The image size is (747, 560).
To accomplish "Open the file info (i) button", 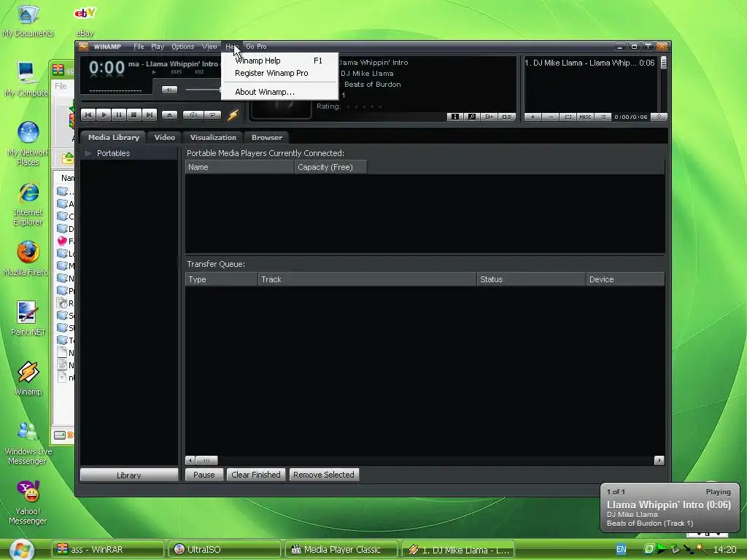I will point(455,117).
